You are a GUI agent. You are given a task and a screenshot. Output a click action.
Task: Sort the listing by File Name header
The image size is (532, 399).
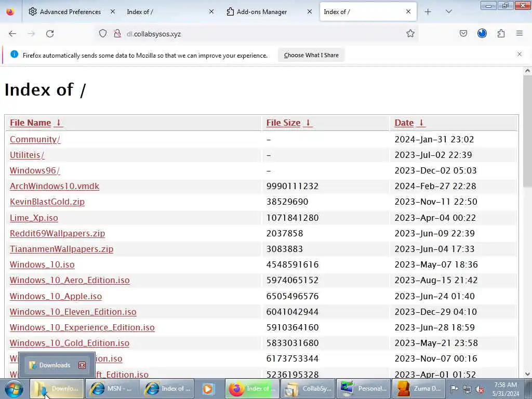coord(30,123)
